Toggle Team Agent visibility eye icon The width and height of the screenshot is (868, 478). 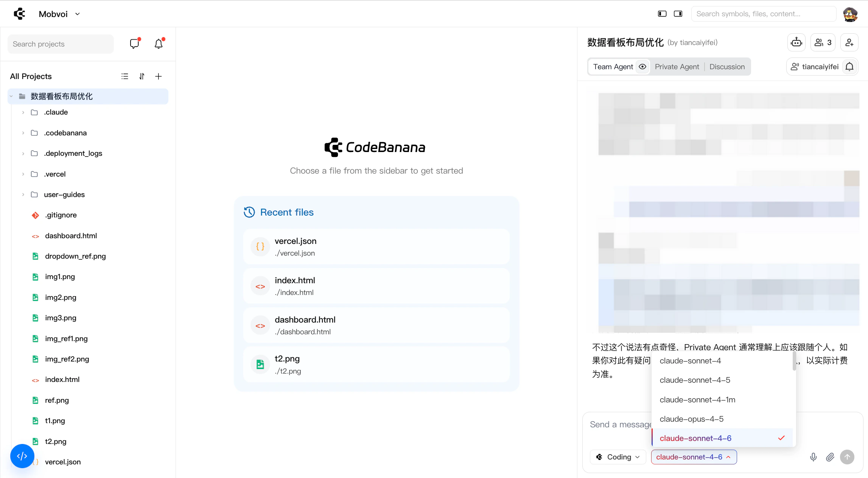pyautogui.click(x=642, y=67)
